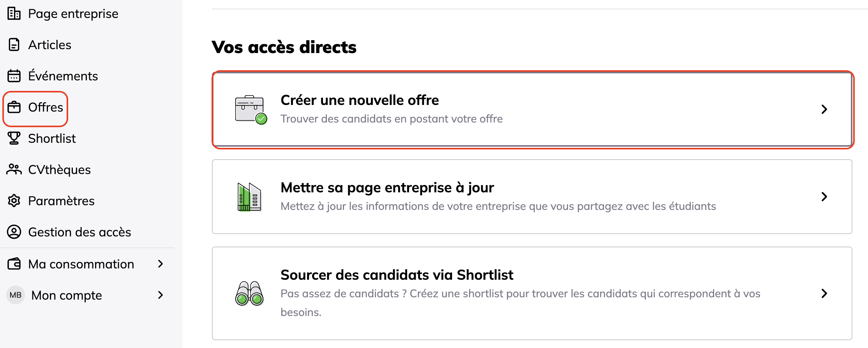
Task: Click the Paramètres gear icon
Action: coord(14,201)
